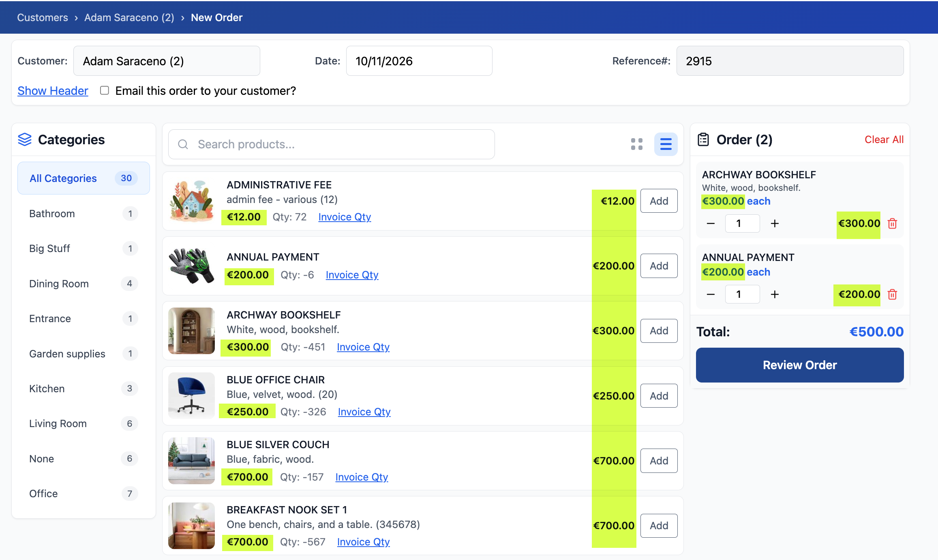Add Blue Office Chair to order

click(x=659, y=396)
